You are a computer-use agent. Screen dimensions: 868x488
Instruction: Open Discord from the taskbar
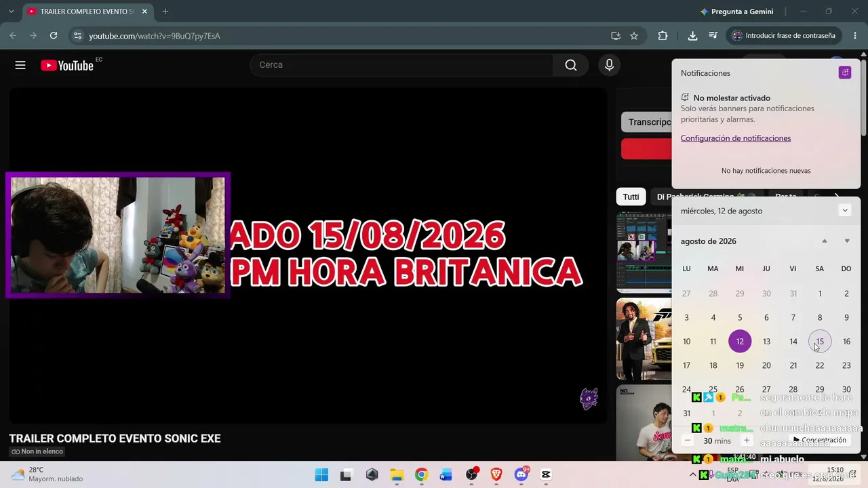coord(521,474)
